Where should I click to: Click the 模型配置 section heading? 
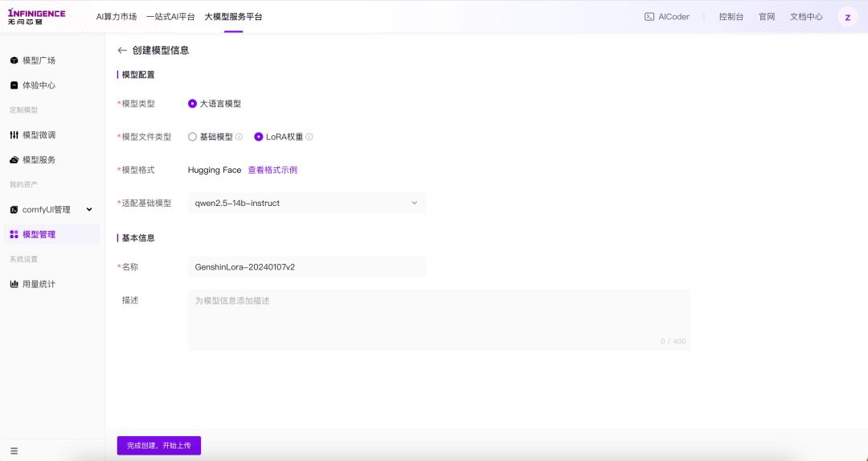tap(138, 75)
